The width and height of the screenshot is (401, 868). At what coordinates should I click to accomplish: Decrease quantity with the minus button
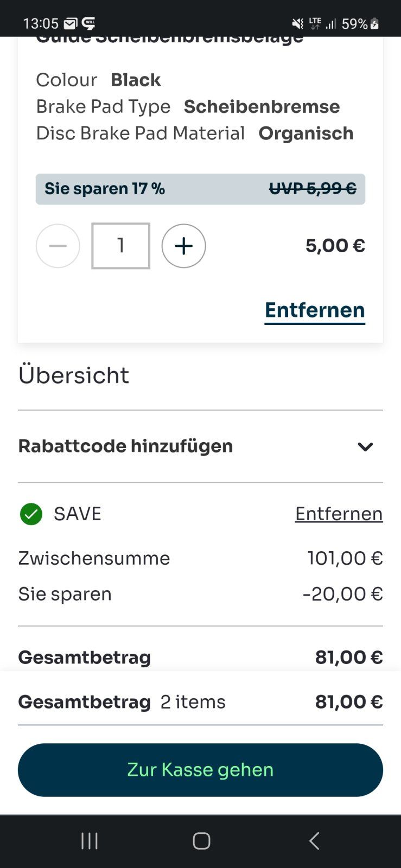pos(58,246)
